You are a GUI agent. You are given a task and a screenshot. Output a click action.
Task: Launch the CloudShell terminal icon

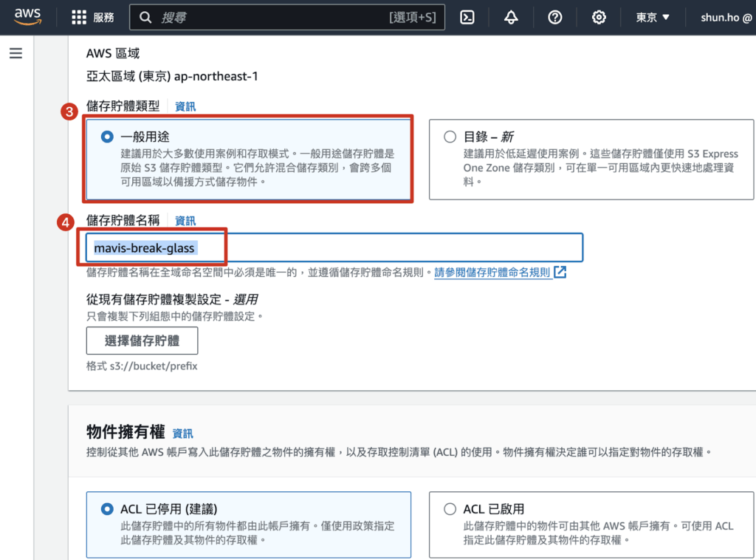467,18
